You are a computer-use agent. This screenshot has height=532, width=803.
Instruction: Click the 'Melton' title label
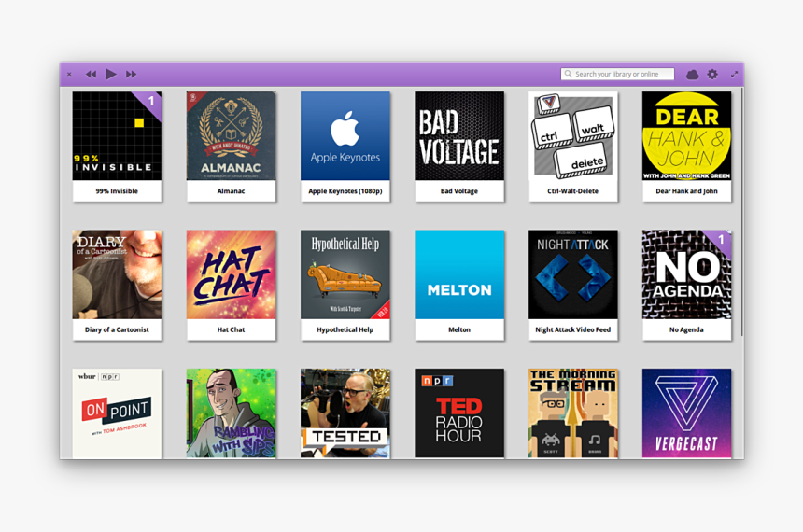[459, 329]
